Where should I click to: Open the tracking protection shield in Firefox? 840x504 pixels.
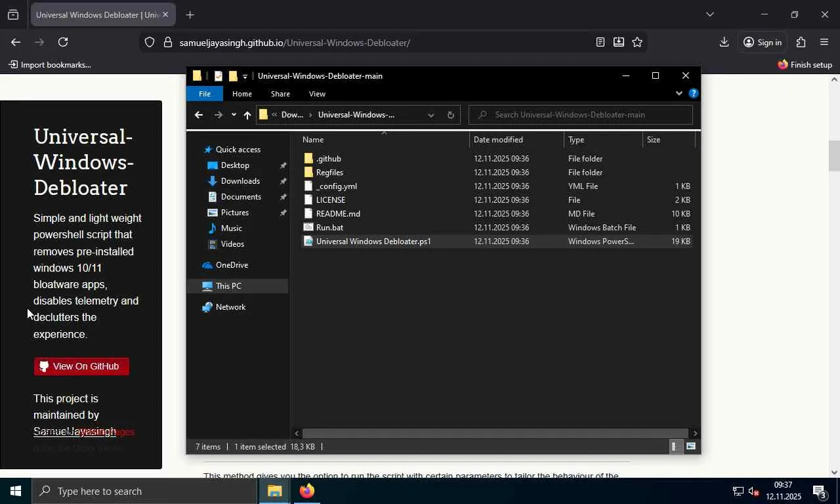[150, 43]
